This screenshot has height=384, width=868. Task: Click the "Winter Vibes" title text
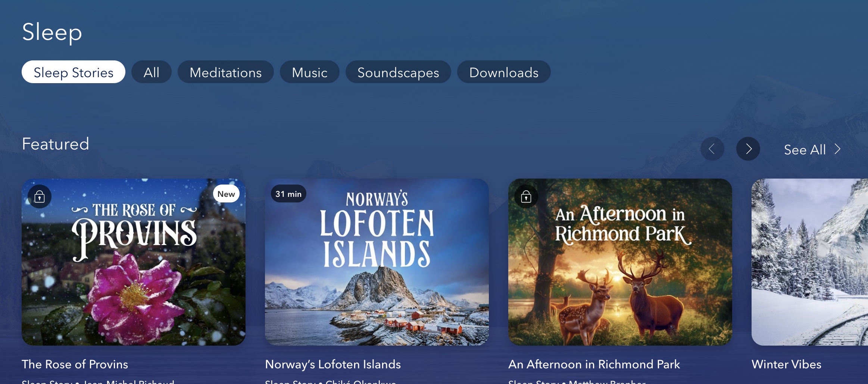click(786, 364)
